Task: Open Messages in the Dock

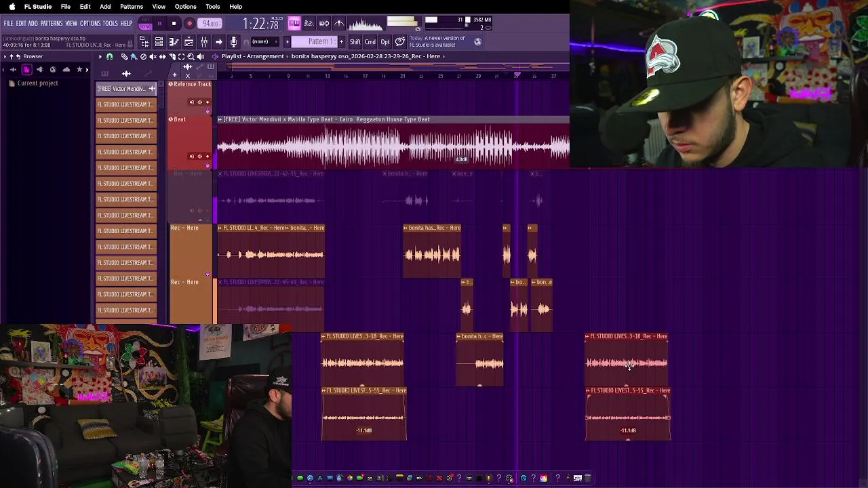Action: pos(300,478)
